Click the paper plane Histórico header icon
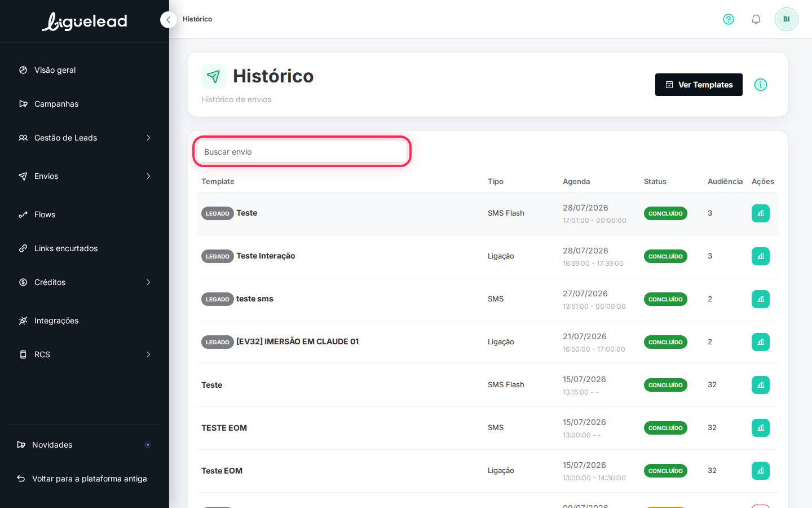The image size is (812, 508). pyautogui.click(x=214, y=76)
